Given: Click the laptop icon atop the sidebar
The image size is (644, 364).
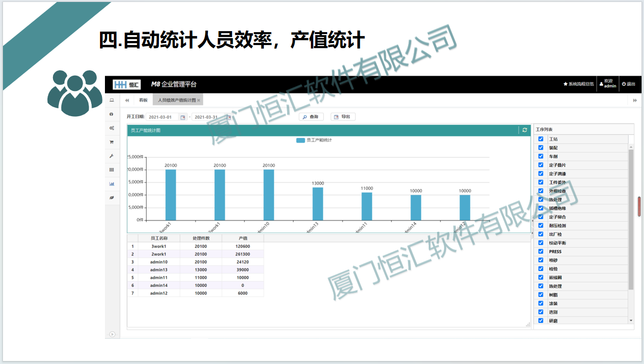Looking at the screenshot, I should point(112,100).
